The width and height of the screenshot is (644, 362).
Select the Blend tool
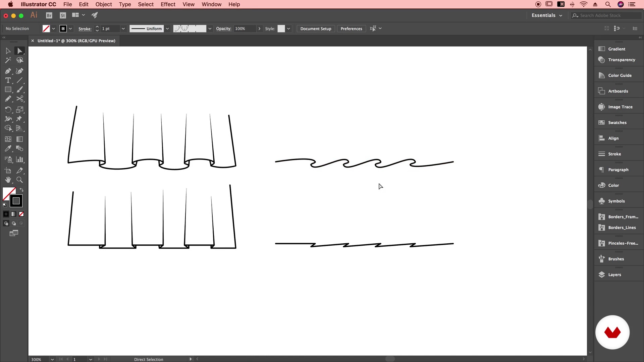point(20,148)
